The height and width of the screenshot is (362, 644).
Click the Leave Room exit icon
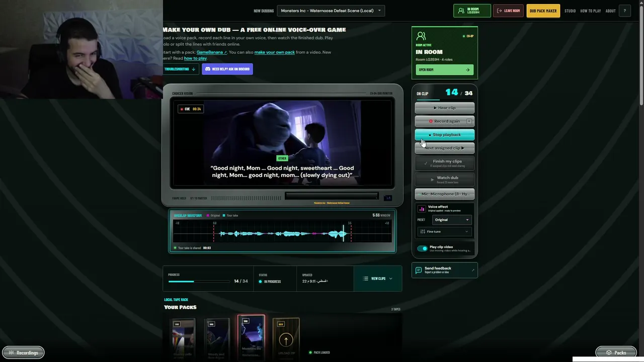pos(500,11)
